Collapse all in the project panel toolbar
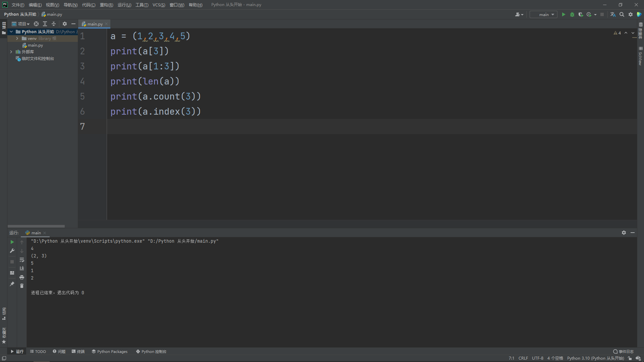 (x=54, y=24)
